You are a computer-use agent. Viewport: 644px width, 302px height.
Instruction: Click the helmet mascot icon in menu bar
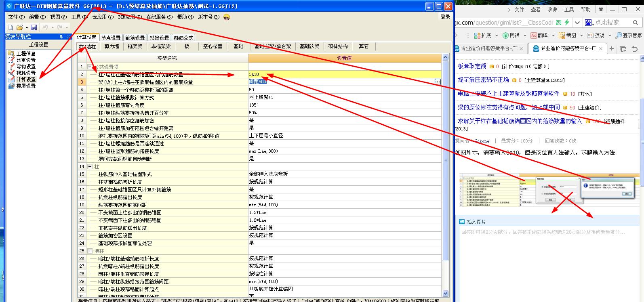click(227, 17)
